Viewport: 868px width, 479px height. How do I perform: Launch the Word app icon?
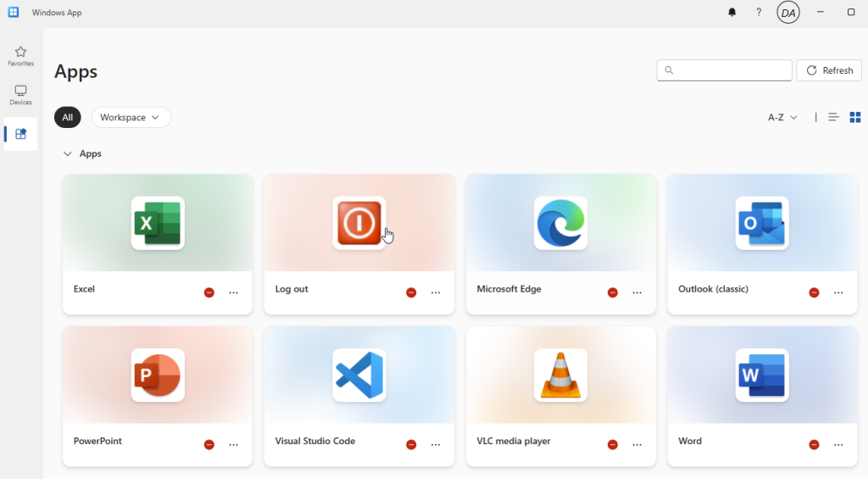(x=762, y=375)
